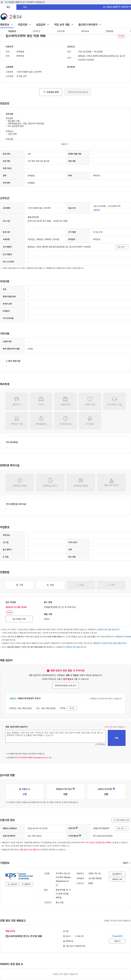
Task: Jump to the 복리후생 section tab
Action: tap(85, 31)
